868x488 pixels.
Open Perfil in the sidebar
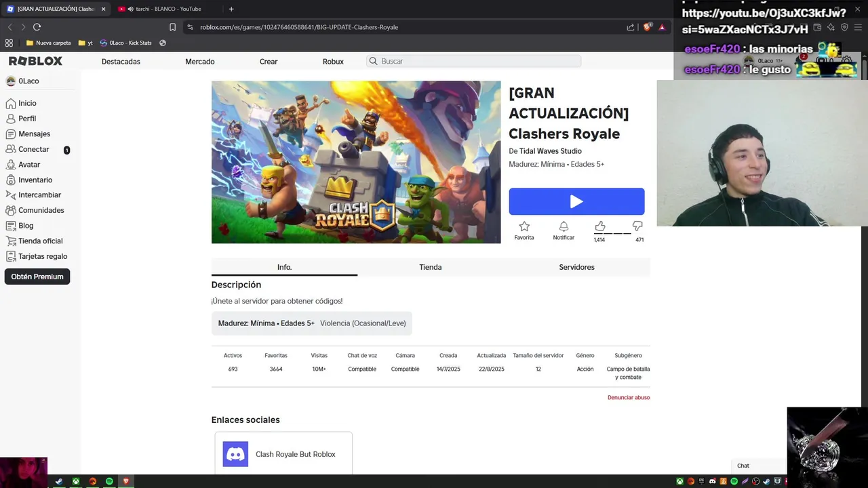click(21, 119)
